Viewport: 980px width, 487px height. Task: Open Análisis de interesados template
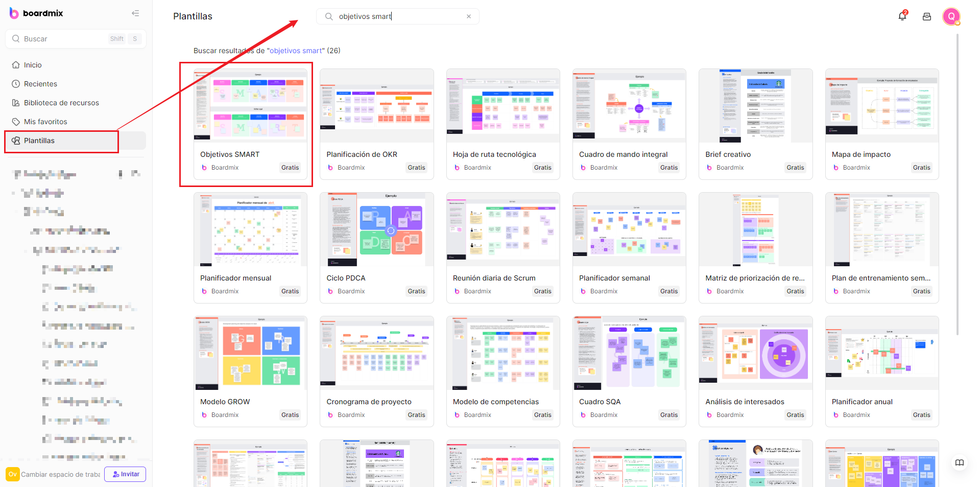point(756,372)
